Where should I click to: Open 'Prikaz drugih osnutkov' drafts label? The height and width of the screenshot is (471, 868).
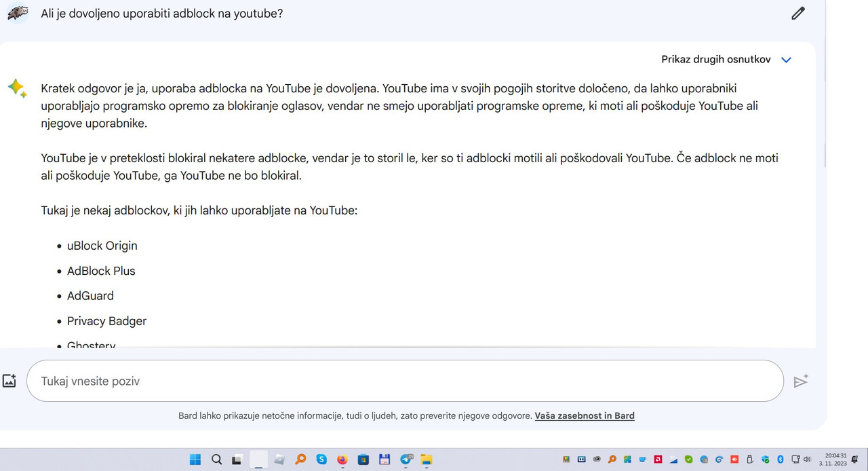[x=716, y=60]
